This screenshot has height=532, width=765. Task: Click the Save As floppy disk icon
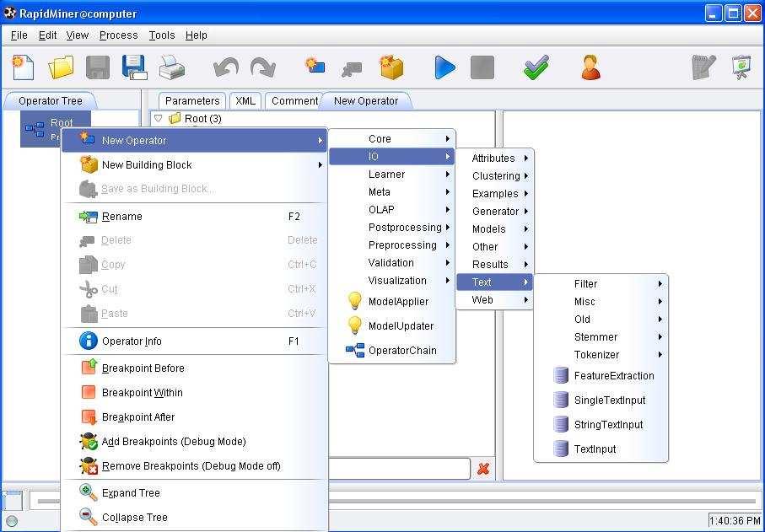coord(134,67)
